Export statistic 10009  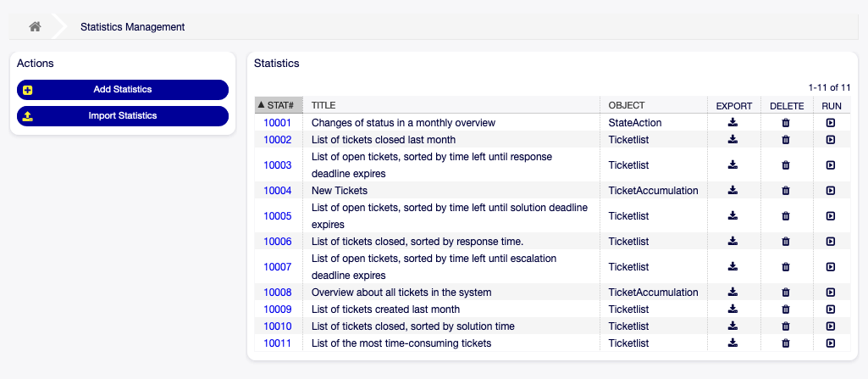(x=733, y=309)
